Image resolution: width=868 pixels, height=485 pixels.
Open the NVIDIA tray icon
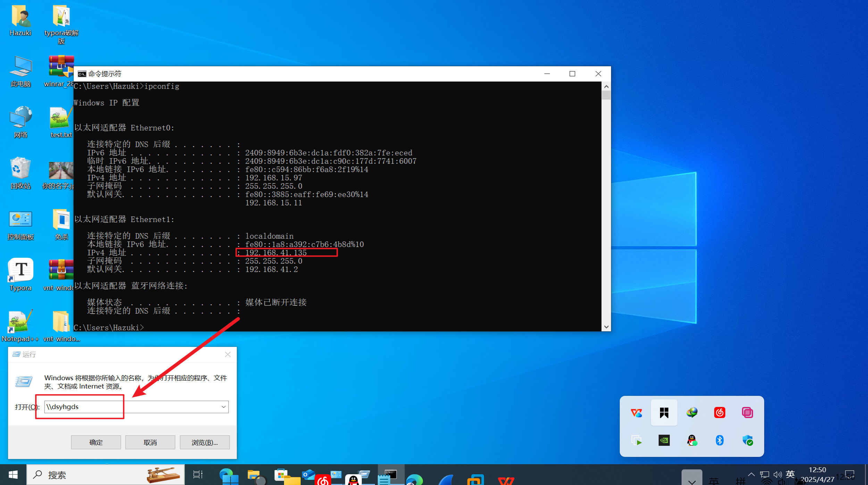pos(664,440)
